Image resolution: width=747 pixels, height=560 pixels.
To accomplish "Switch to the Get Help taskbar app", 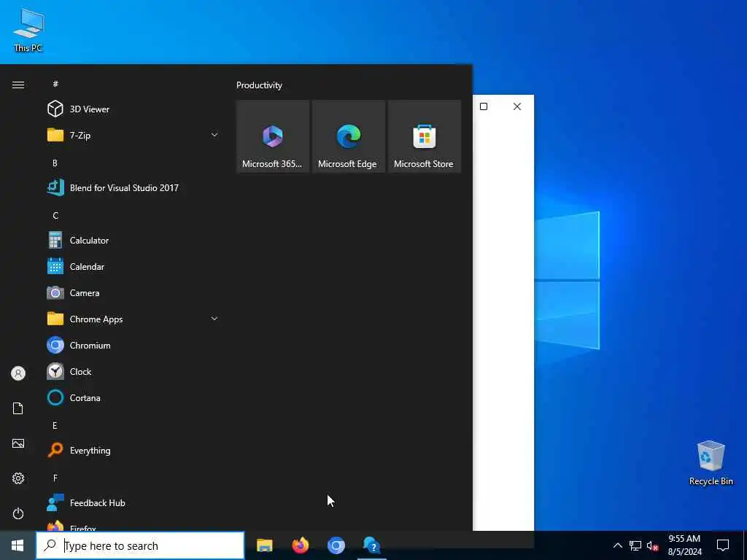I will pyautogui.click(x=371, y=545).
